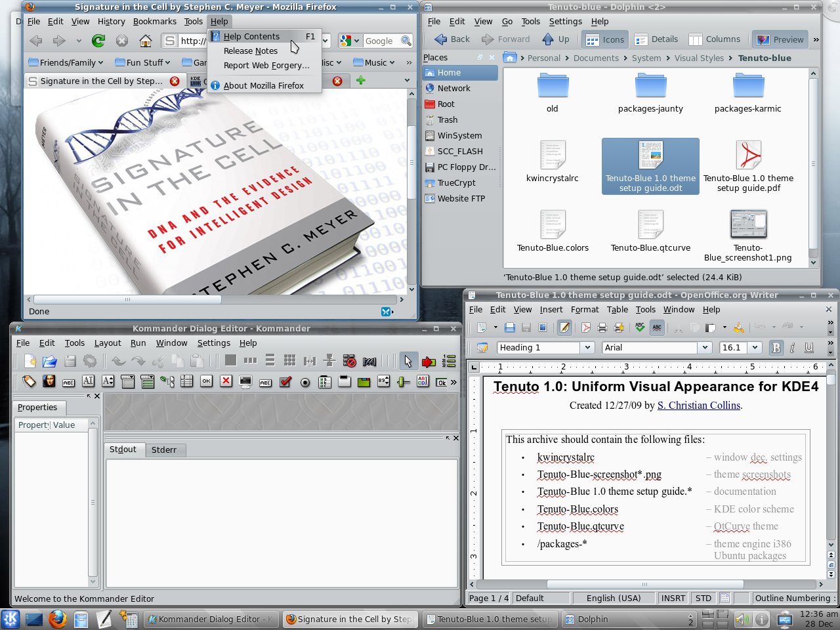Open the paste options dropdown arrow in Writer
The width and height of the screenshot is (840, 630).
[724, 327]
